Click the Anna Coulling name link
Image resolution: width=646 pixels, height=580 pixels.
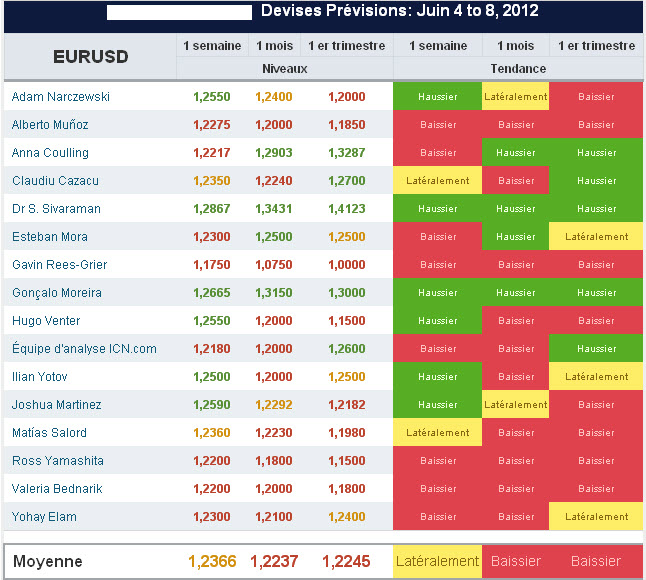(x=50, y=153)
